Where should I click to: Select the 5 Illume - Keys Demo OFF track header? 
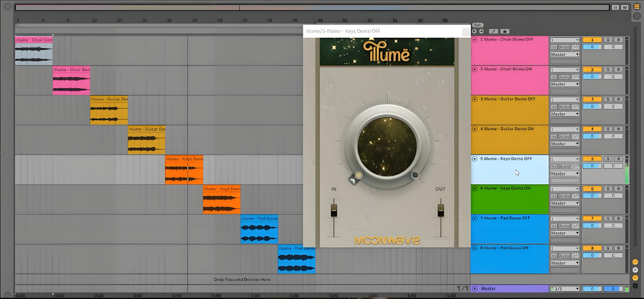(x=509, y=169)
